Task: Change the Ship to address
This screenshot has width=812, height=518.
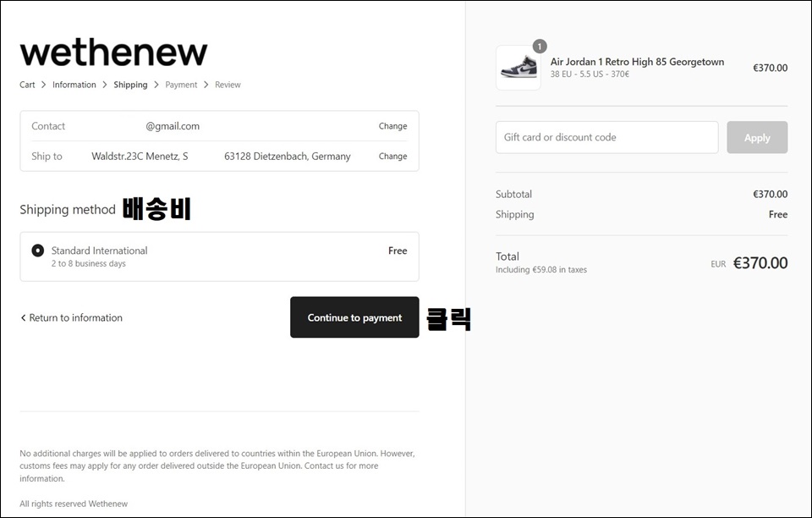Action: (x=392, y=156)
